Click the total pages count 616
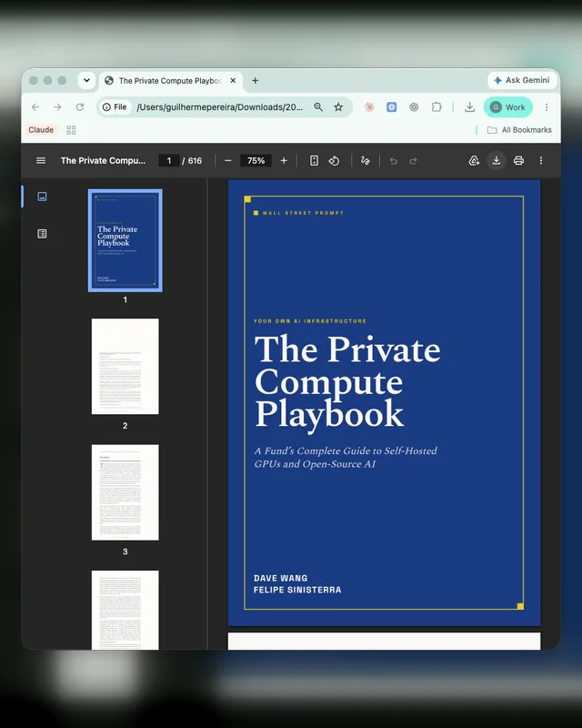 click(x=195, y=161)
